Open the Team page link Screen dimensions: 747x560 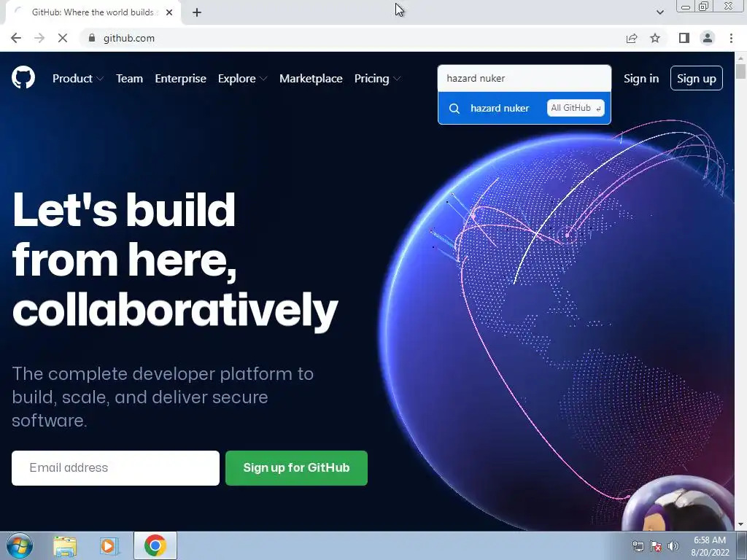tap(129, 79)
